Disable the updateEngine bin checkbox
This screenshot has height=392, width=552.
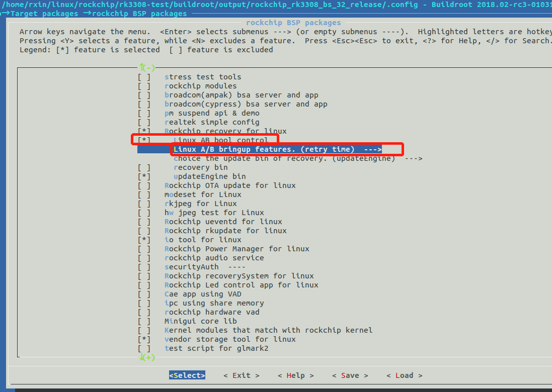(x=144, y=176)
